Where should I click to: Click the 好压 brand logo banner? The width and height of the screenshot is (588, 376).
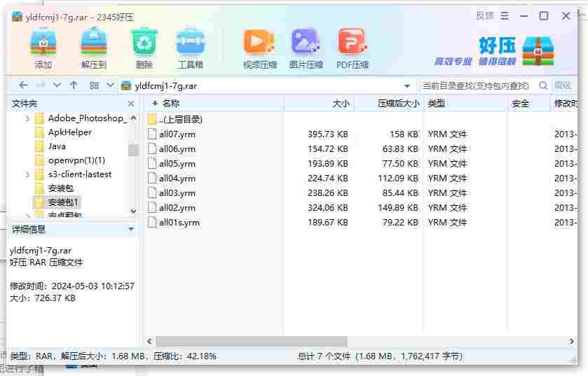(x=494, y=51)
